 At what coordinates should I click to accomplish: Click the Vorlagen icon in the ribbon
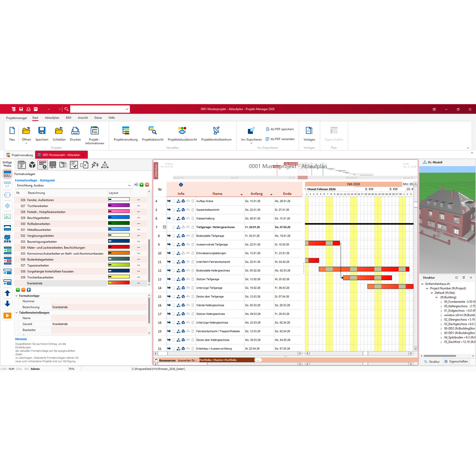[309, 131]
